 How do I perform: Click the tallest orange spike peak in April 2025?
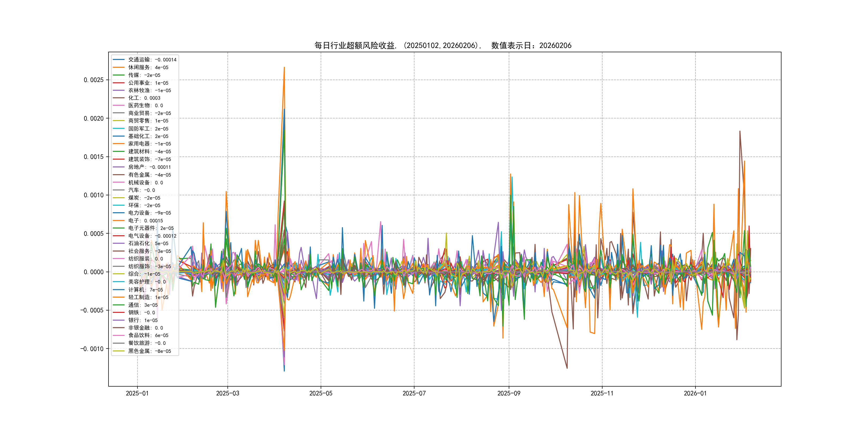284,68
